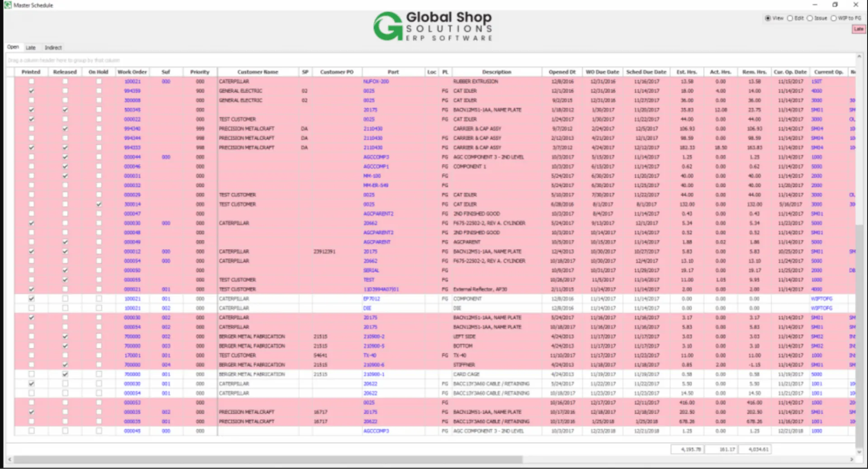Uncheck On Hold for work order 300014
The width and height of the screenshot is (868, 469).
99,204
